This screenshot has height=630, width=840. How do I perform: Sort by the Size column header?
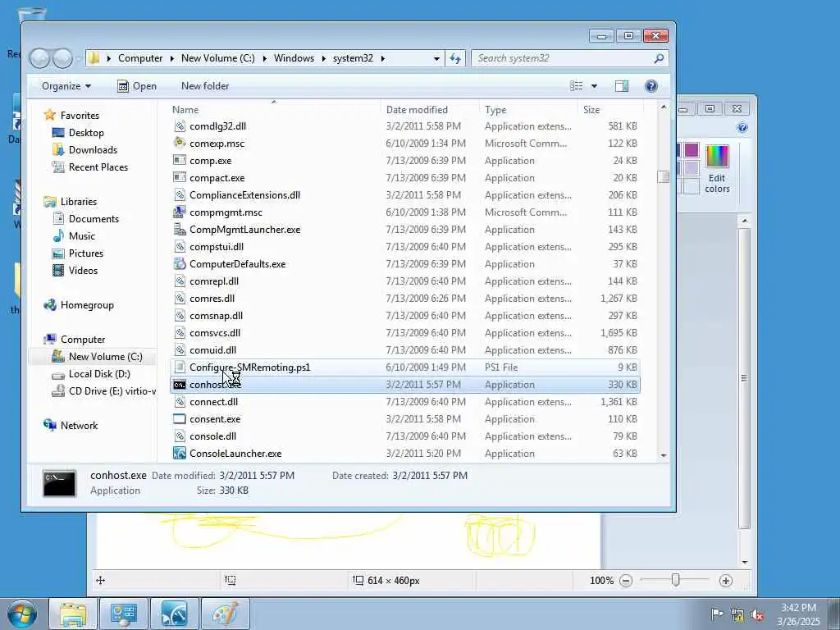tap(609, 110)
